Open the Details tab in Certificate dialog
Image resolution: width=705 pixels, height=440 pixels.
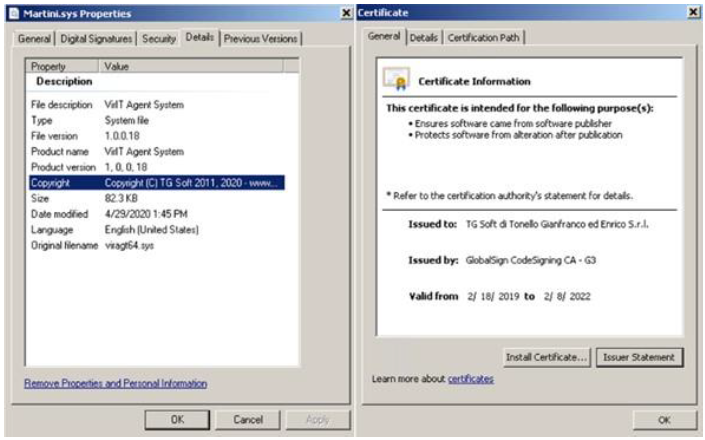[423, 38]
